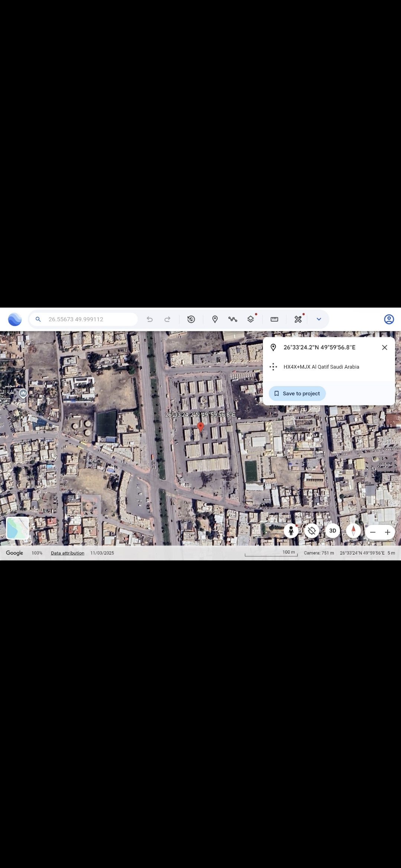Expand the toolbar chevron dropdown
Screen dimensions: 401x868
[319, 319]
